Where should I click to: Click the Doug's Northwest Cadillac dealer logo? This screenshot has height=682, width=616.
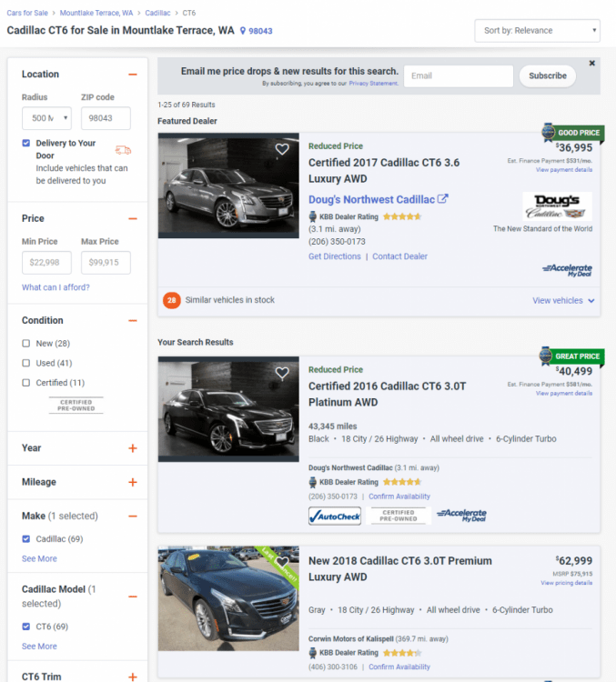[x=557, y=206]
